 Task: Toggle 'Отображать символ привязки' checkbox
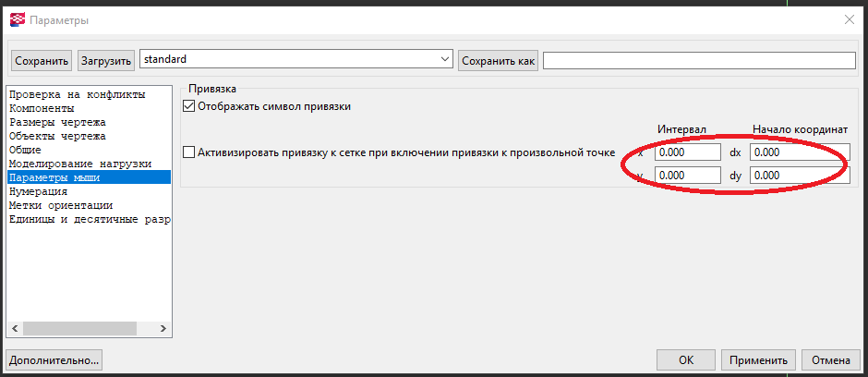pos(190,106)
